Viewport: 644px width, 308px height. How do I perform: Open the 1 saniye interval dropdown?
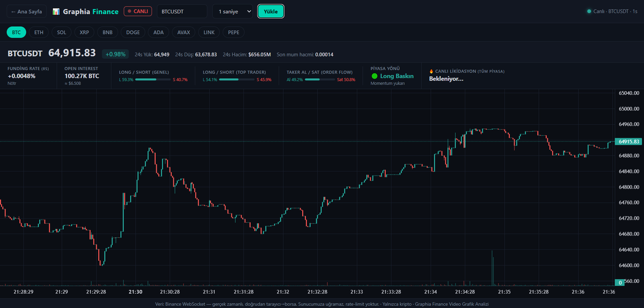(x=233, y=11)
